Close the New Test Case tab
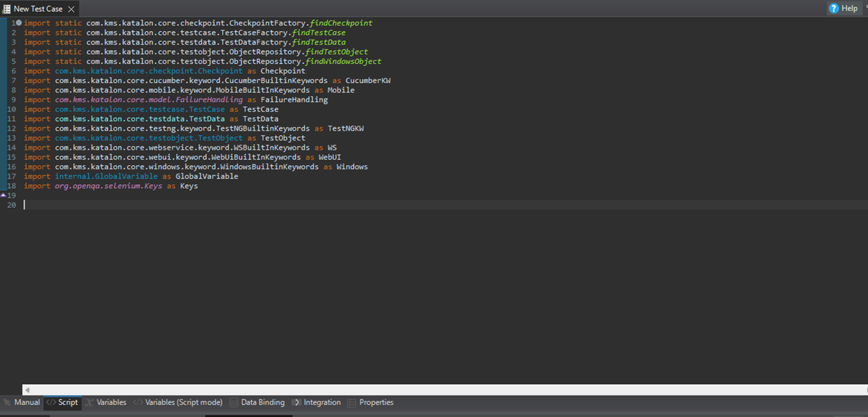Screen dimensions: 868x417 [71, 9]
